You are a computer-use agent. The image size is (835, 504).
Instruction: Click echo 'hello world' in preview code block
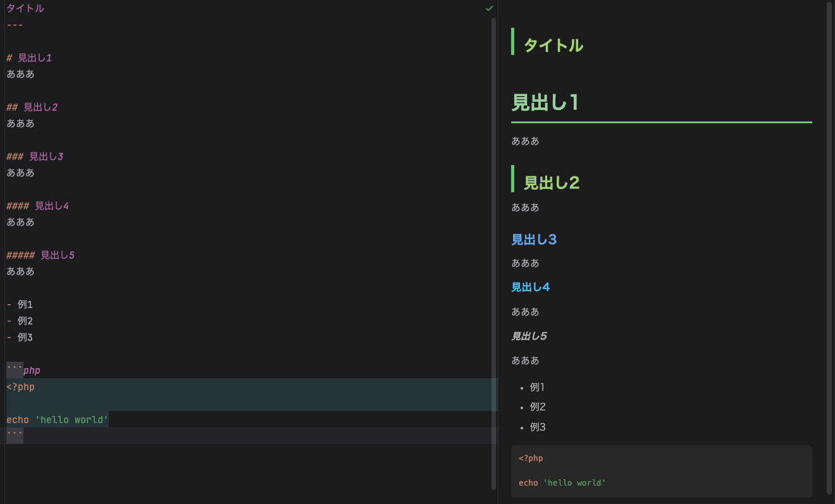[562, 482]
